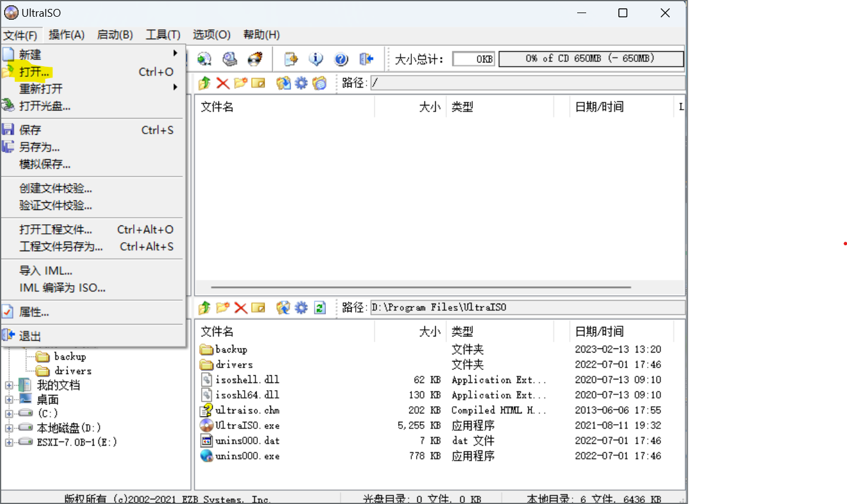The width and height of the screenshot is (847, 504).
Task: Create a new folder in the ISO image pane
Action: [241, 83]
